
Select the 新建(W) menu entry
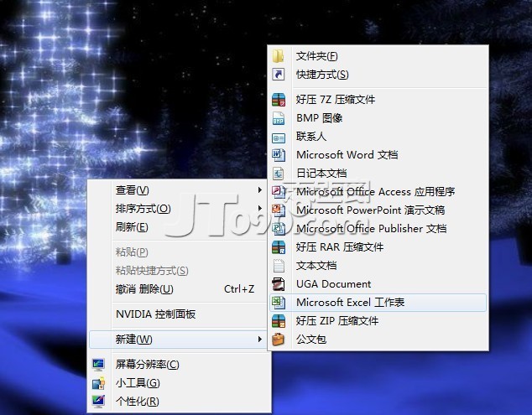click(x=178, y=339)
